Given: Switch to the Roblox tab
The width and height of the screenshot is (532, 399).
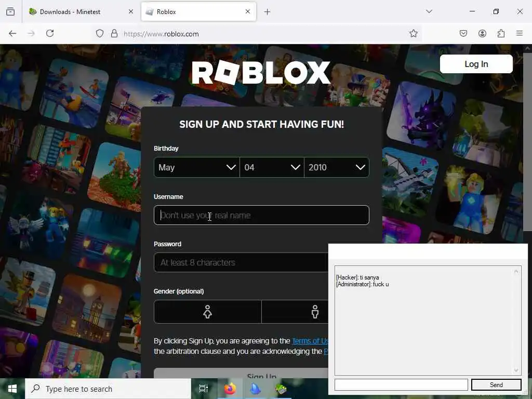Looking at the screenshot, I should [198, 11].
